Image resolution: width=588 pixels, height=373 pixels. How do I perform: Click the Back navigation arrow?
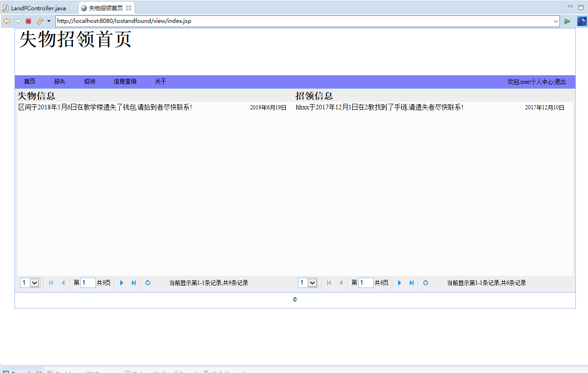tap(7, 21)
